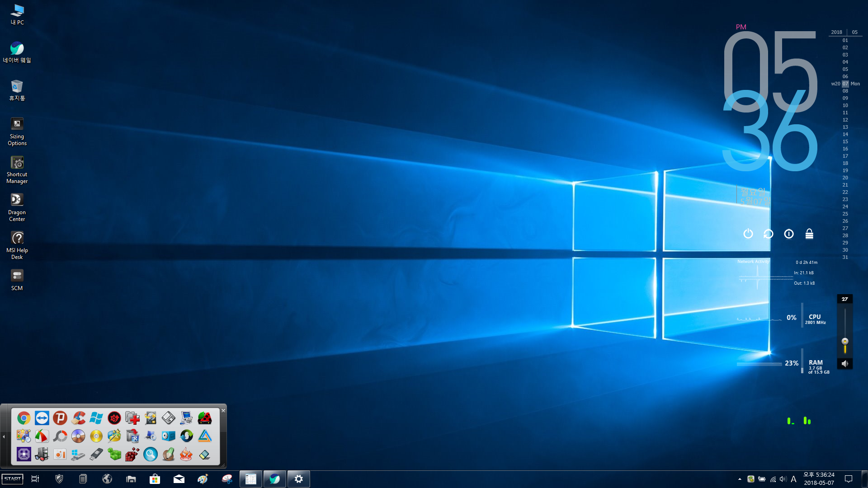Open Task View on the taskbar
The image size is (868, 488).
click(x=35, y=479)
